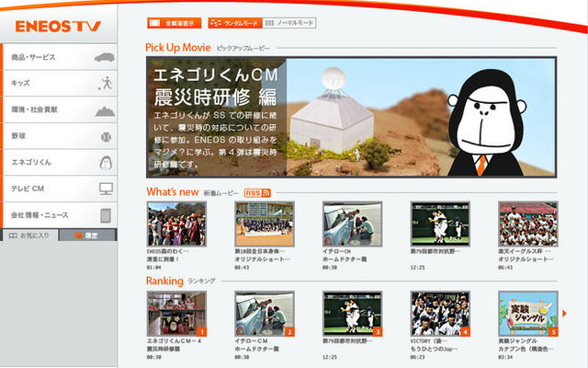Switch to ノーマルモード normal mode
The width and height of the screenshot is (588, 368).
[x=289, y=23]
